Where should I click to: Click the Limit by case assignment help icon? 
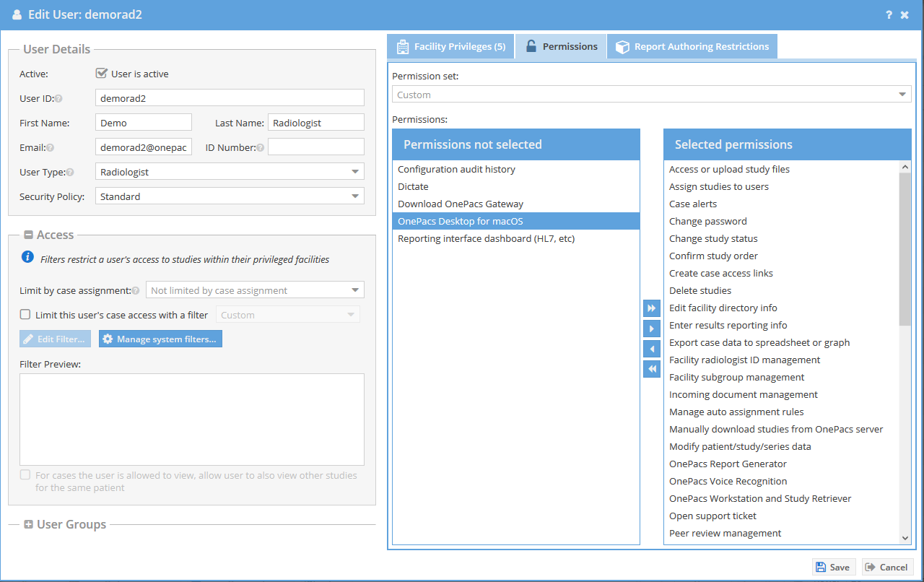coord(136,291)
